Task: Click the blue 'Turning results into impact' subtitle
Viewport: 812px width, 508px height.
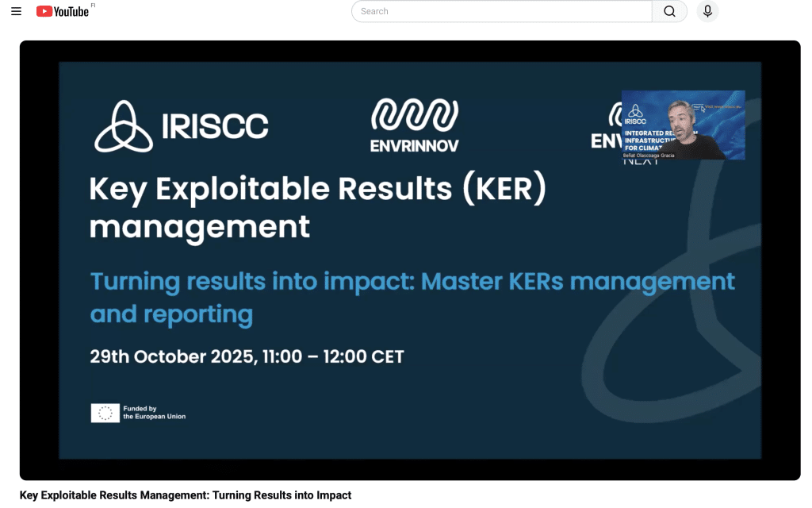Action: point(412,282)
